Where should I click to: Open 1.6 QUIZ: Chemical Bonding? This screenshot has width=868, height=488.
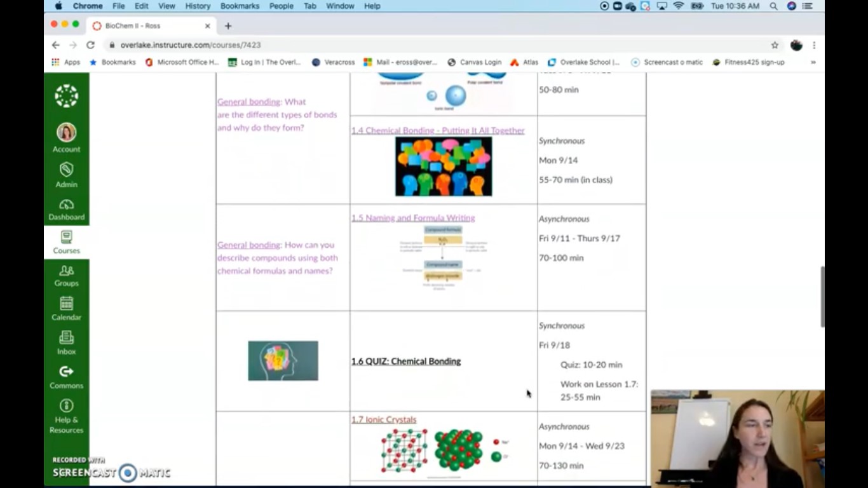click(406, 361)
